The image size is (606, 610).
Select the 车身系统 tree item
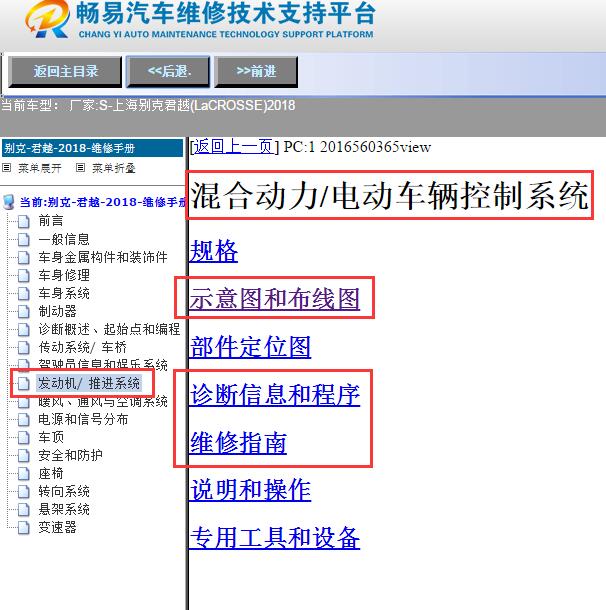pyautogui.click(x=64, y=293)
